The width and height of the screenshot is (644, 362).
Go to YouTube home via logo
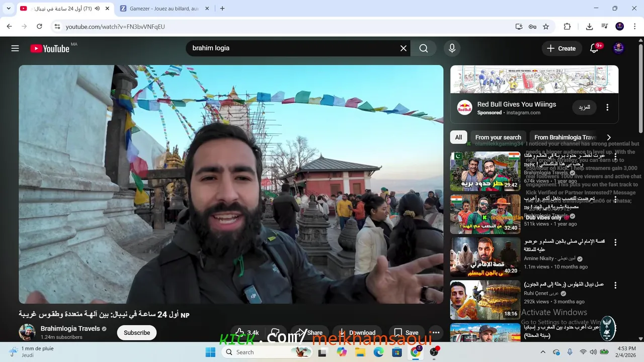click(50, 48)
